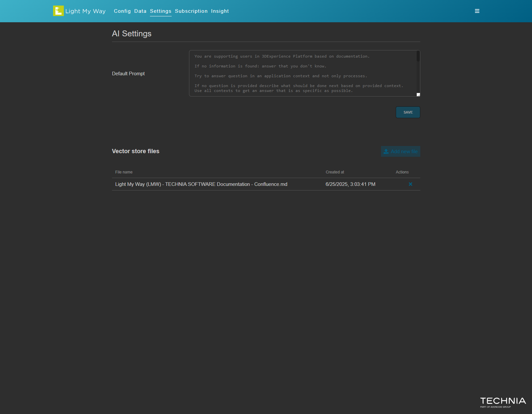This screenshot has height=414, width=532.
Task: Click the AI Settings page heading
Action: pyautogui.click(x=132, y=34)
